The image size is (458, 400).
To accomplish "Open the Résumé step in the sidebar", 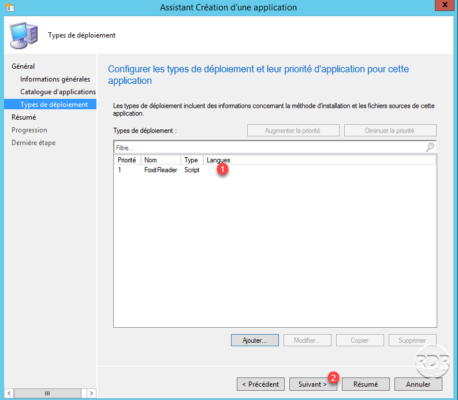I will [x=24, y=117].
